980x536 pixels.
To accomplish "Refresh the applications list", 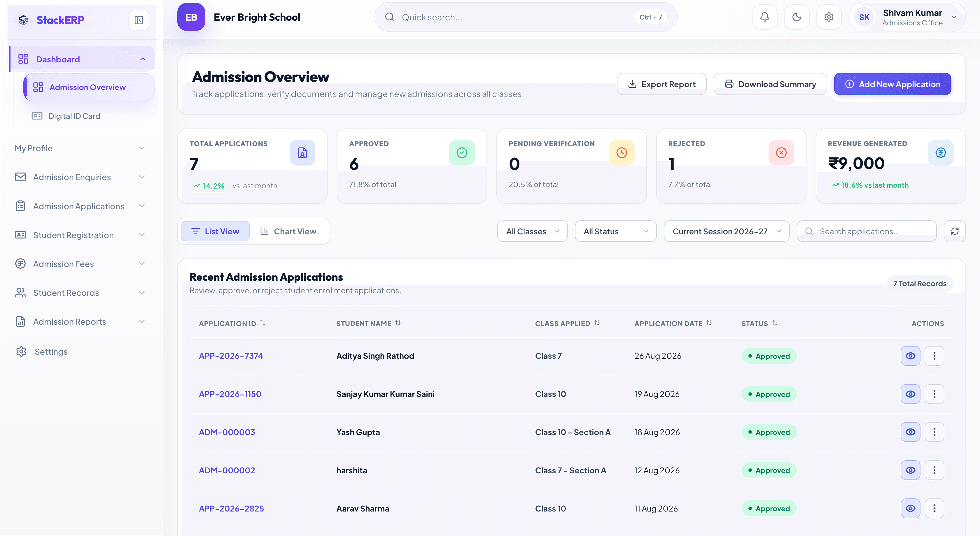I will pyautogui.click(x=955, y=231).
